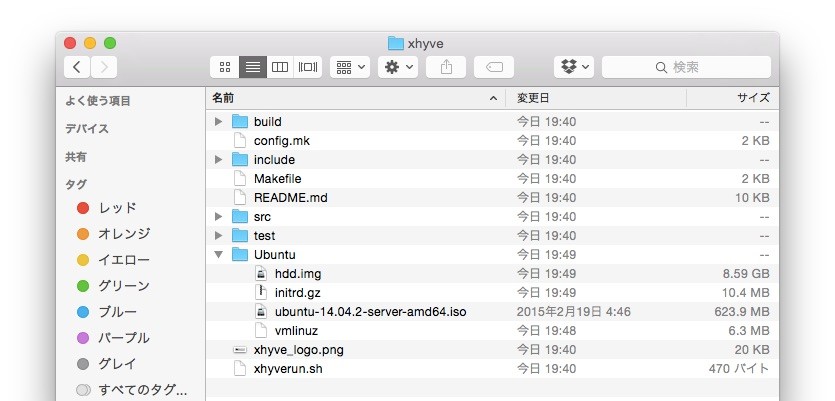The height and width of the screenshot is (401, 835).
Task: Expand the include folder
Action: 218,160
